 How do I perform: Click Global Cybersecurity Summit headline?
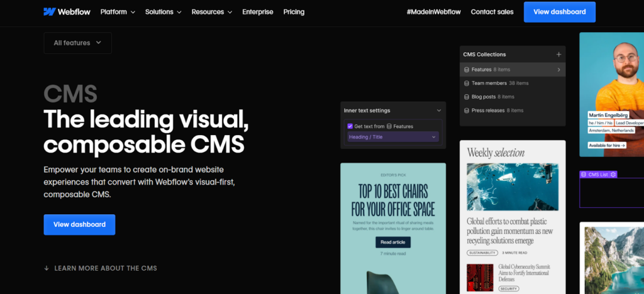pyautogui.click(x=524, y=273)
